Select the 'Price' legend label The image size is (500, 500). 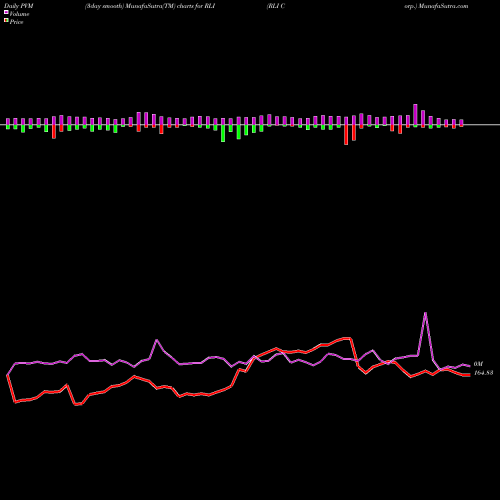click(x=16, y=22)
